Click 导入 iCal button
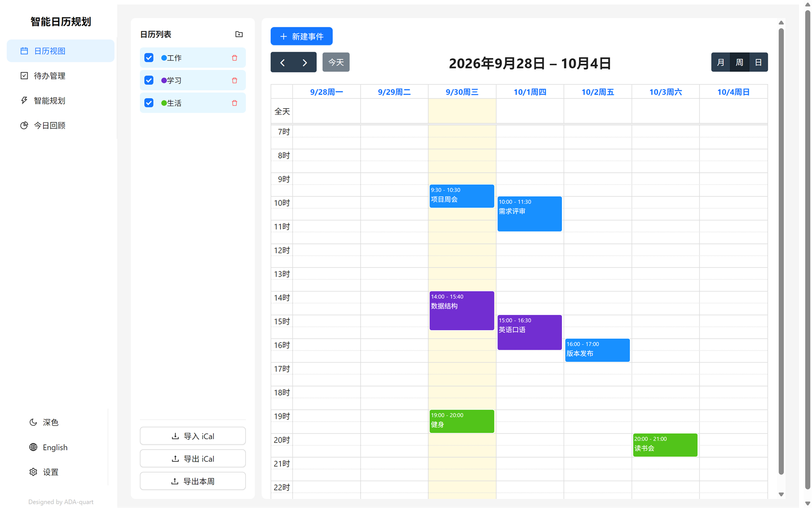The width and height of the screenshot is (812, 508). click(193, 436)
